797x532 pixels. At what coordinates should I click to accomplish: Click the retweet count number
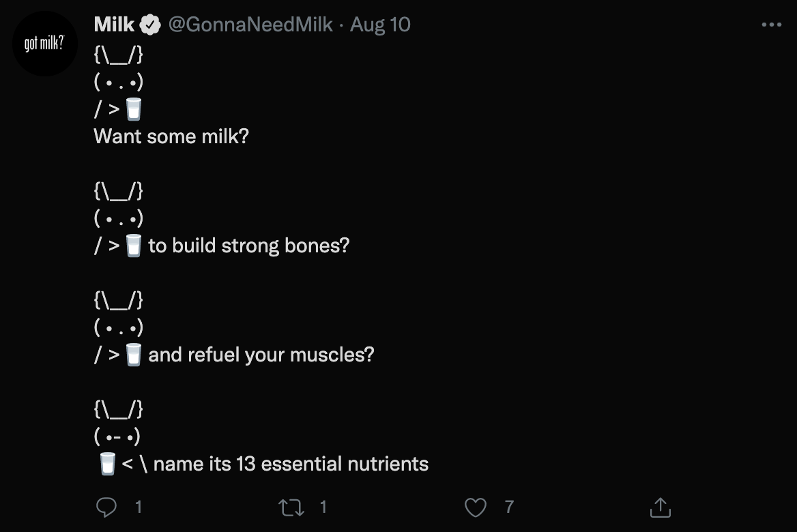323,507
